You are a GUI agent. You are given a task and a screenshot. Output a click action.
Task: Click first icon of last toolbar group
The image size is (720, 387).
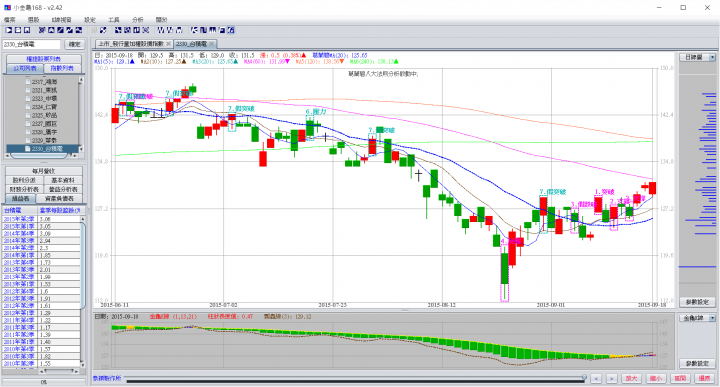tap(194, 30)
